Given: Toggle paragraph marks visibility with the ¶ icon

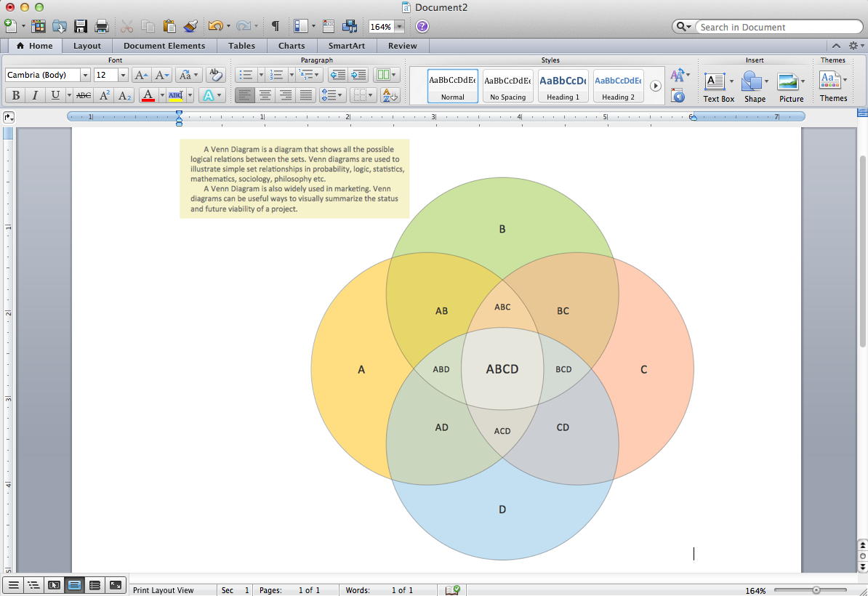Looking at the screenshot, I should (275, 25).
